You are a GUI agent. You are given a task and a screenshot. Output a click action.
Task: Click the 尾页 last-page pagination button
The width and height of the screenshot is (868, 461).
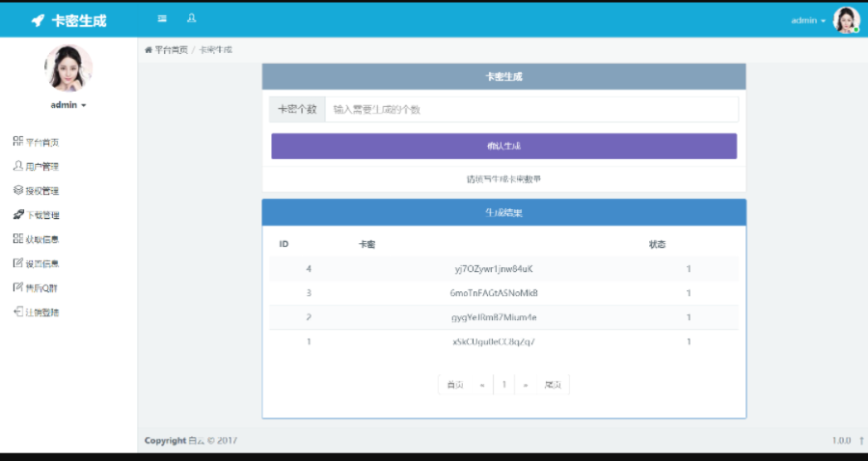coord(553,385)
